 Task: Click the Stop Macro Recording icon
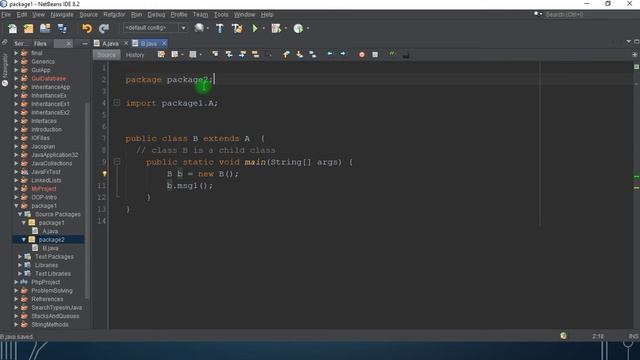375,54
